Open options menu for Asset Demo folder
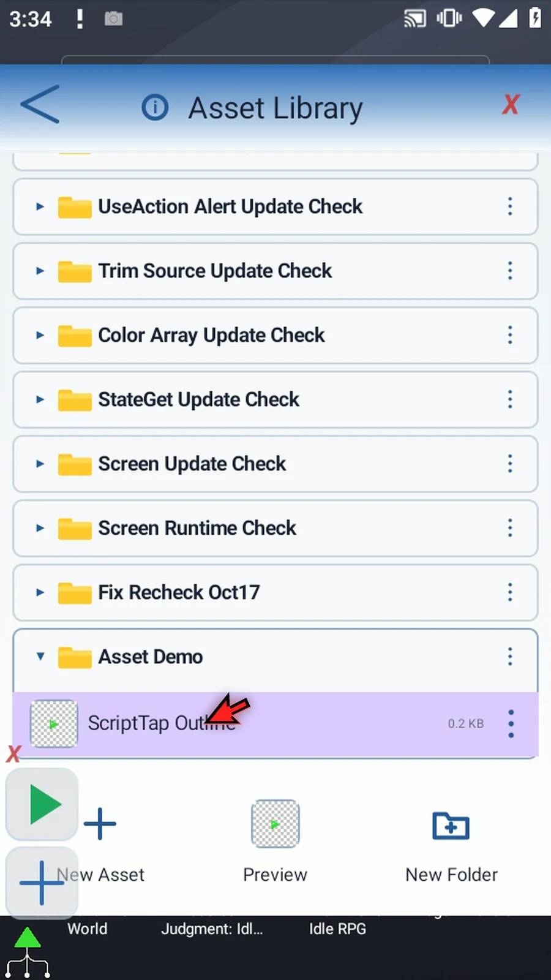The image size is (551, 980). tap(510, 657)
